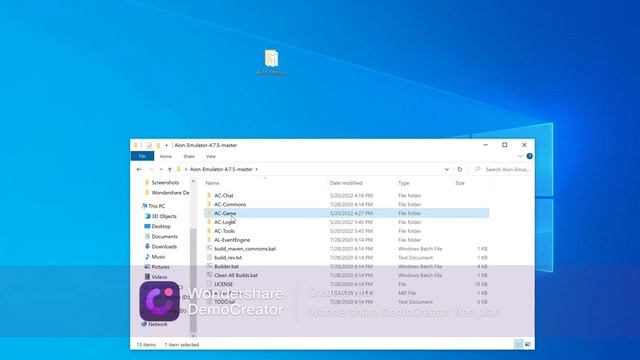Screen dimensions: 640x360
Task: Select the build_rev.txt file
Action: coord(228,258)
